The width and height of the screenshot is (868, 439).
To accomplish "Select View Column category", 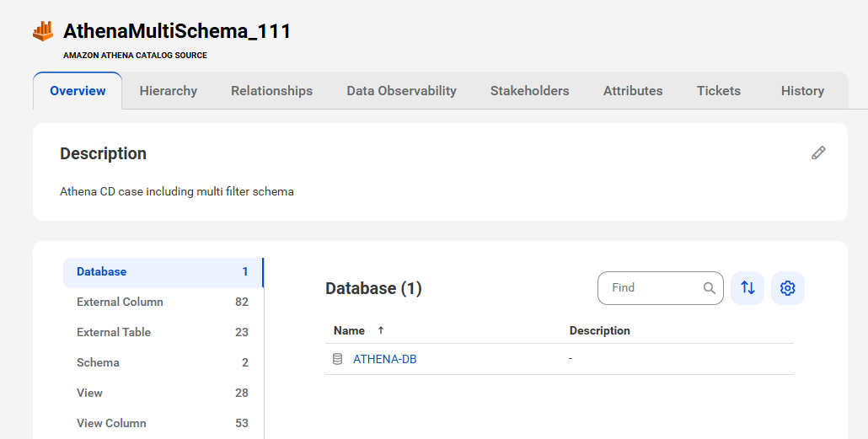I will coord(163,423).
